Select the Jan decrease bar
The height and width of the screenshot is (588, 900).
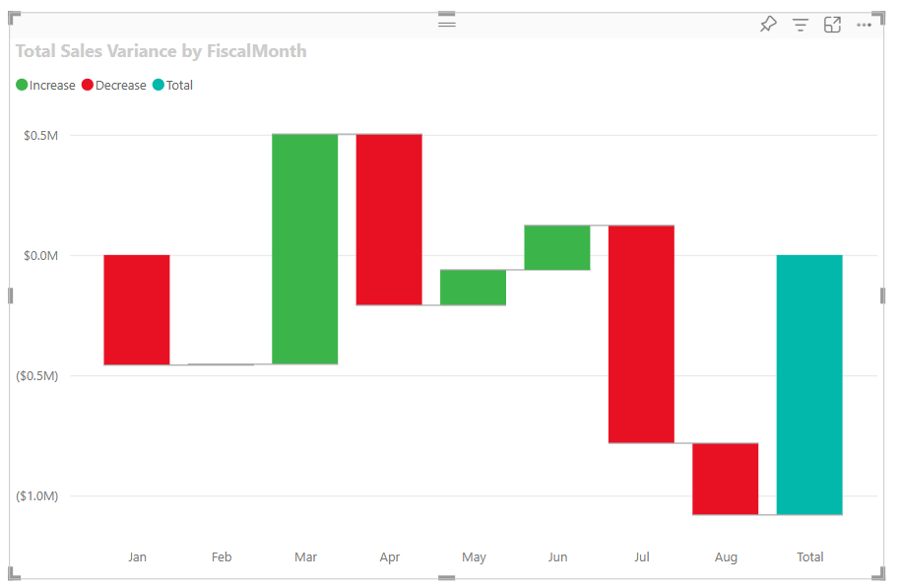(137, 310)
